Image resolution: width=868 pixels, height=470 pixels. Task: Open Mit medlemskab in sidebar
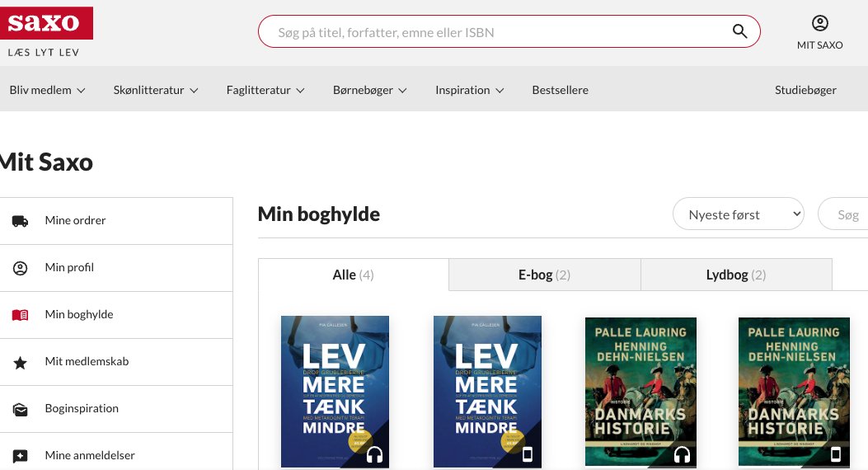116,362
